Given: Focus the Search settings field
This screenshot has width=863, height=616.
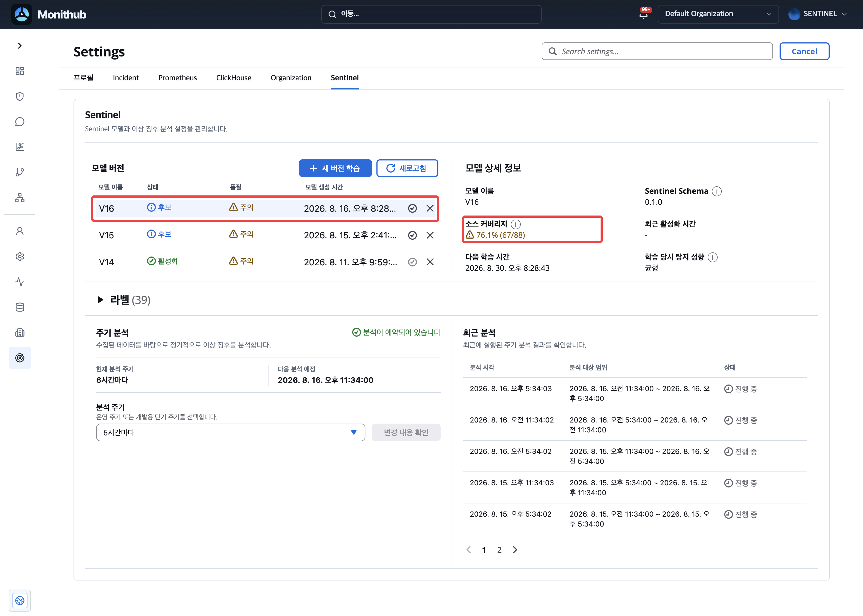Looking at the screenshot, I should pos(657,51).
